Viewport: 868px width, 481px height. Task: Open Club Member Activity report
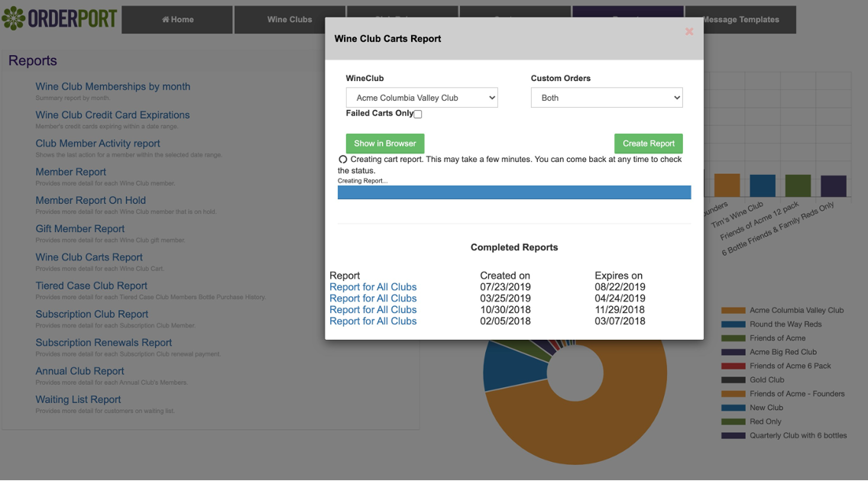tap(98, 144)
